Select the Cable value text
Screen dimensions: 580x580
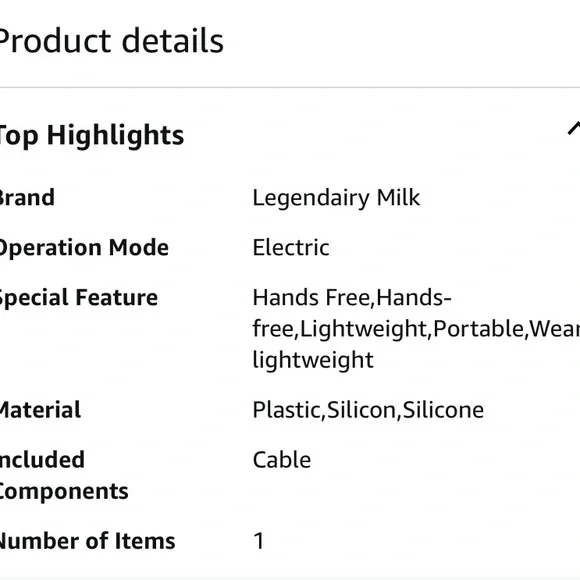(281, 460)
